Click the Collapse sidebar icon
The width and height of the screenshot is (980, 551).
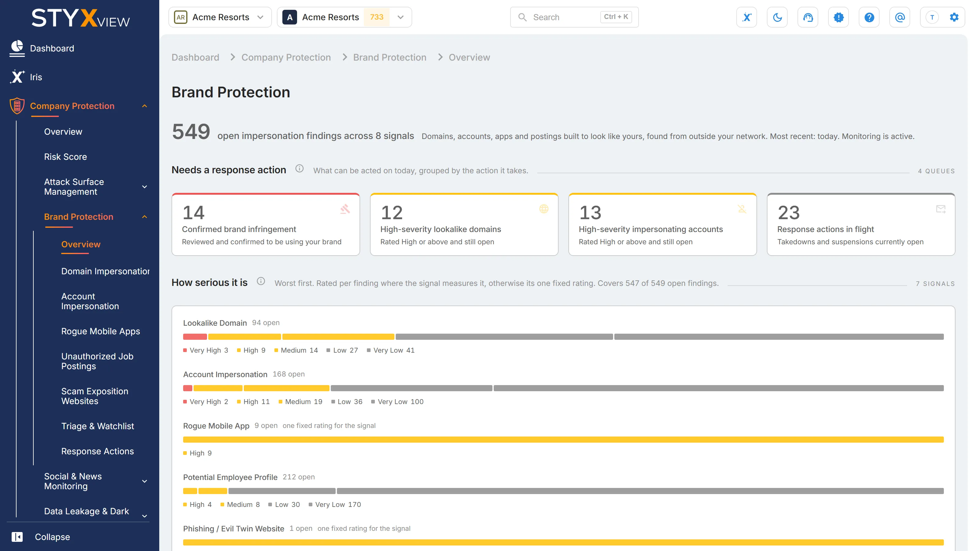pyautogui.click(x=17, y=537)
